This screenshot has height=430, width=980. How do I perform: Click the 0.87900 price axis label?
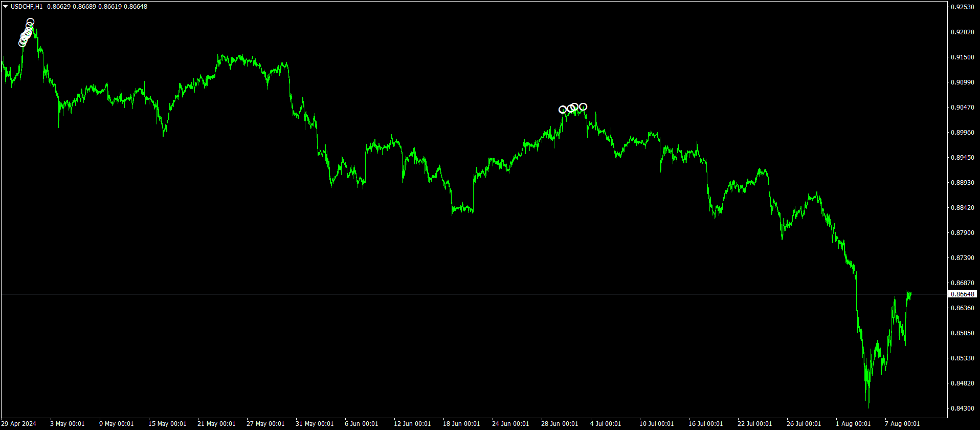pos(962,233)
